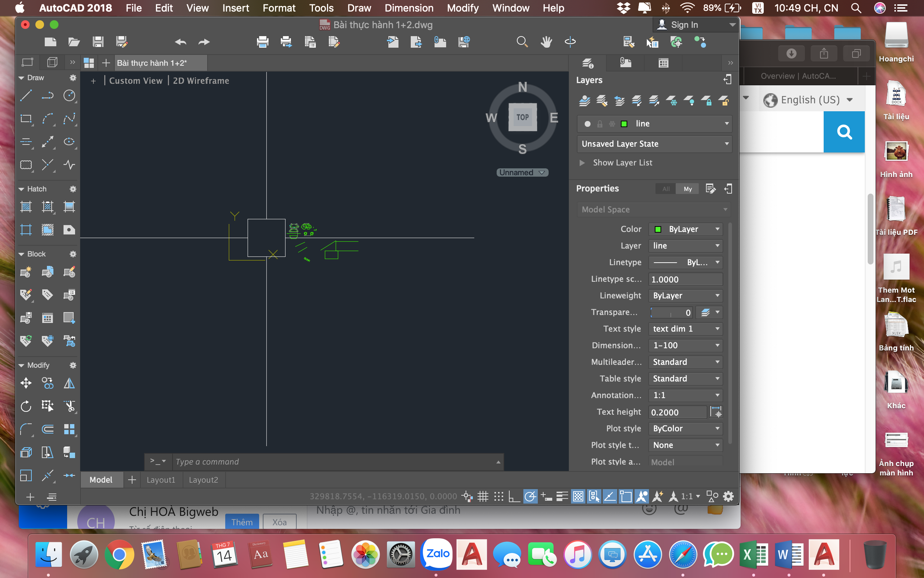Select the Move tool in Modify panel

[26, 383]
